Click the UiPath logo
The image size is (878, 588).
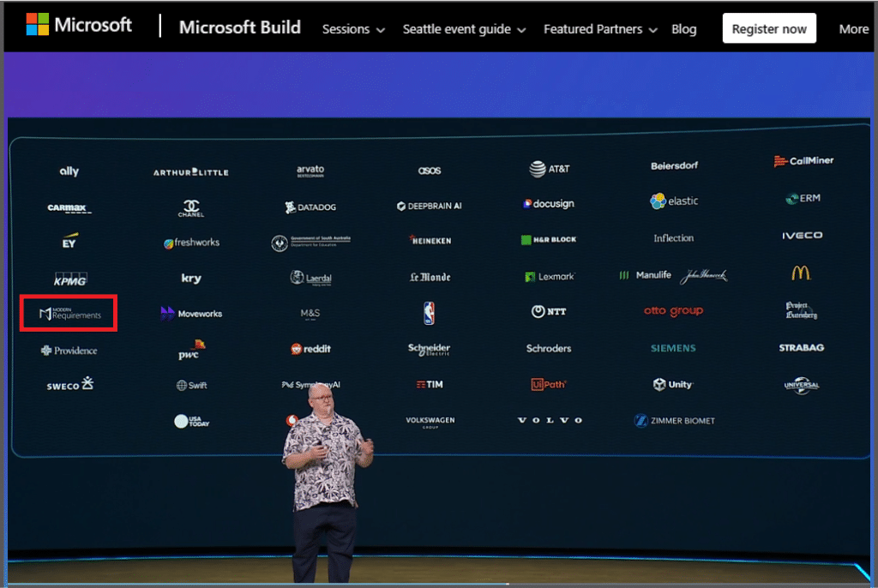549,384
